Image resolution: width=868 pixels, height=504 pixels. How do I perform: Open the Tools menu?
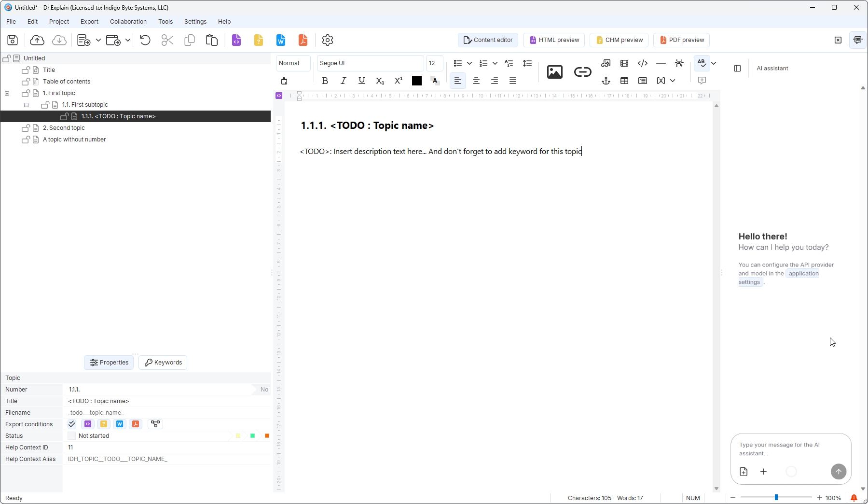click(165, 22)
